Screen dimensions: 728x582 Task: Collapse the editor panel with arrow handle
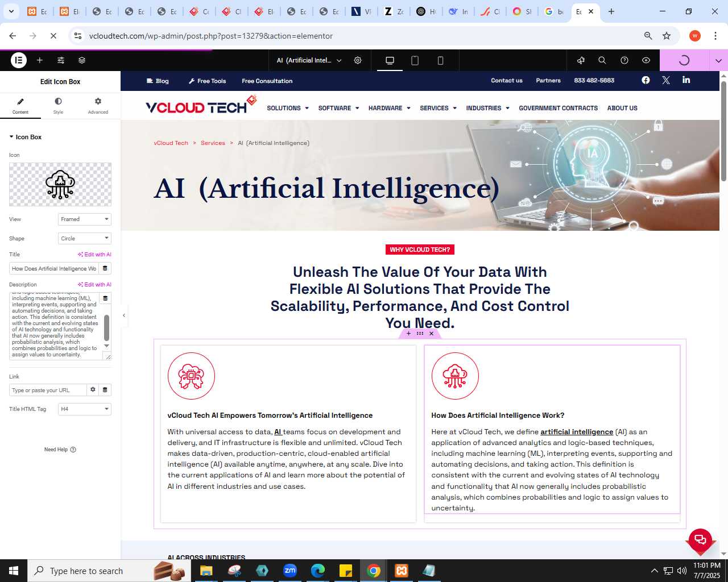(x=124, y=315)
